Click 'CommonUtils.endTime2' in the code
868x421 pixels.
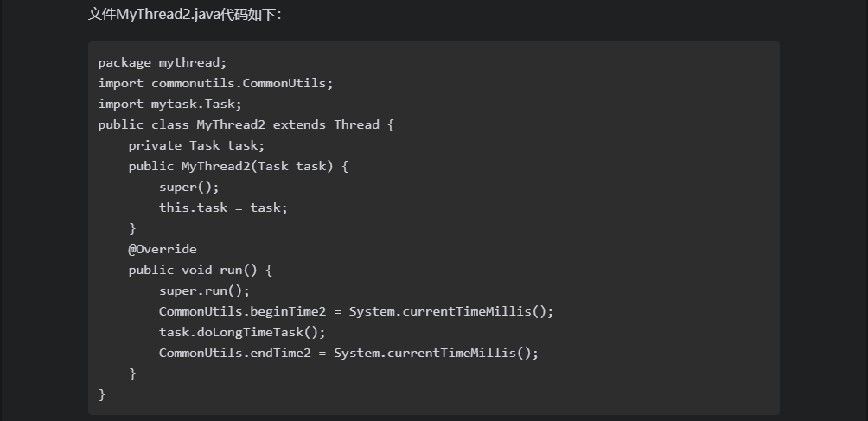point(234,353)
